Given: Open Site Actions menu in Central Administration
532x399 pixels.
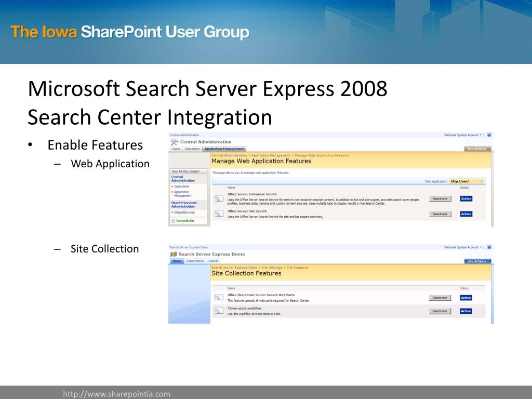Looking at the screenshot, I should 477,149.
